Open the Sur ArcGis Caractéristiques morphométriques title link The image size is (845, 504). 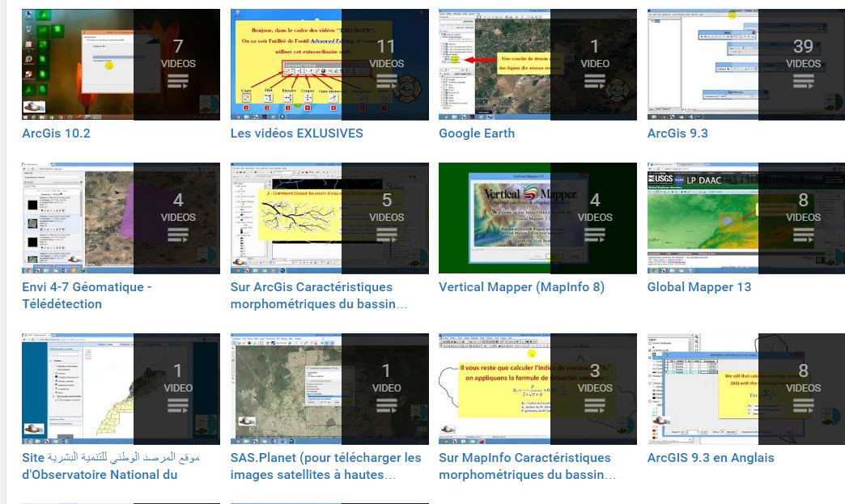318,295
